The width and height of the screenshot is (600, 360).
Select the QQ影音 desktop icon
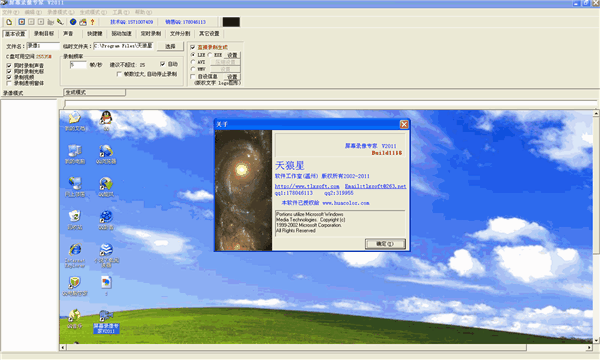coord(106,220)
